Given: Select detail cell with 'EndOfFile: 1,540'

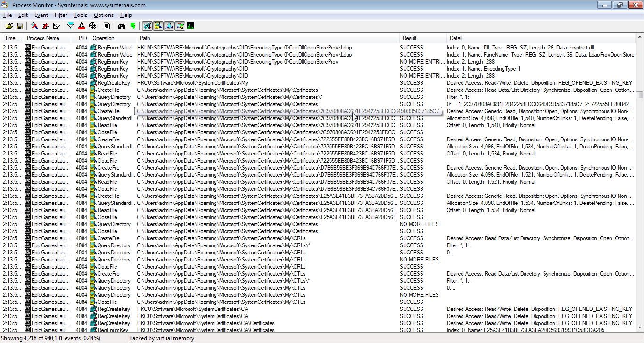Looking at the screenshot, I should [x=540, y=118].
